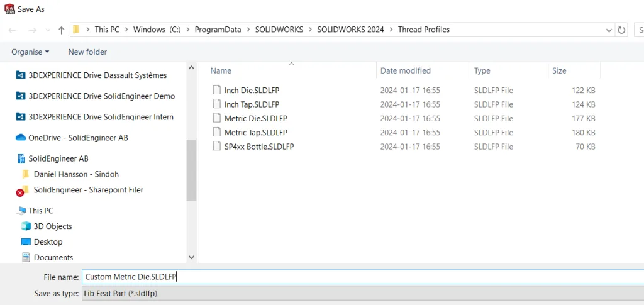644x305 pixels.
Task: Click 3DEXPERIENCE Drive Dassault Systèmes icon
Action: click(x=21, y=75)
